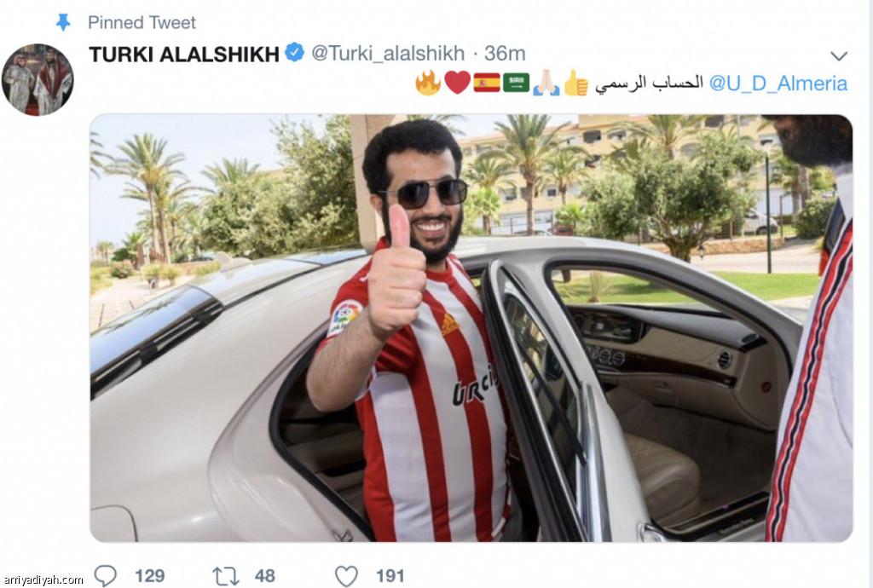
Task: Open the tweet options chevron menu
Action: [839, 55]
